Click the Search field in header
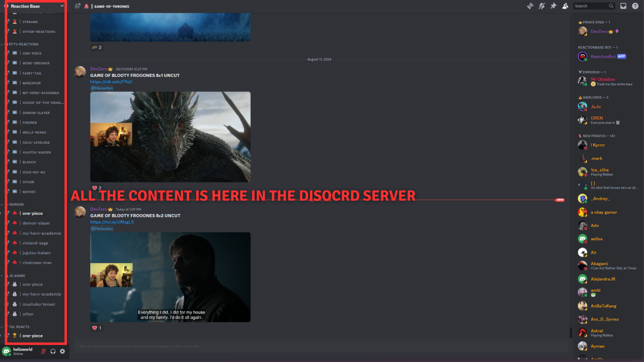Image resolution: width=644 pixels, height=362 pixels. pyautogui.click(x=594, y=6)
